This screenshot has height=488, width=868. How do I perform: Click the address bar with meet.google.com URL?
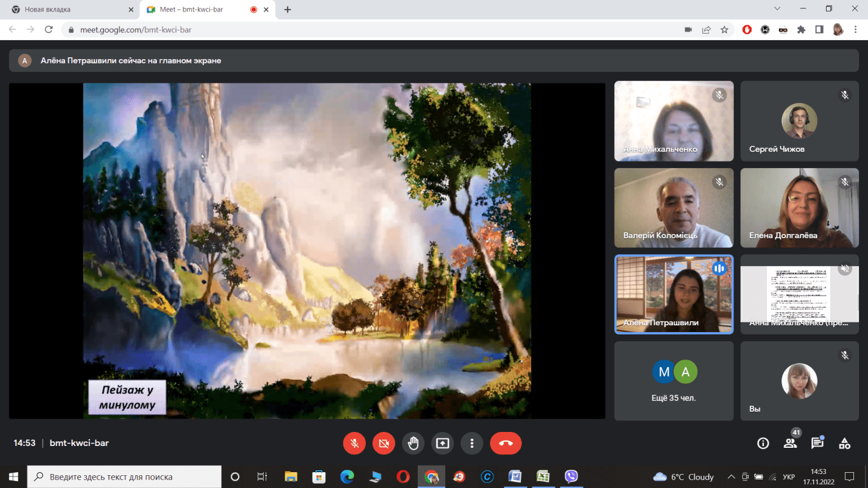coord(372,29)
